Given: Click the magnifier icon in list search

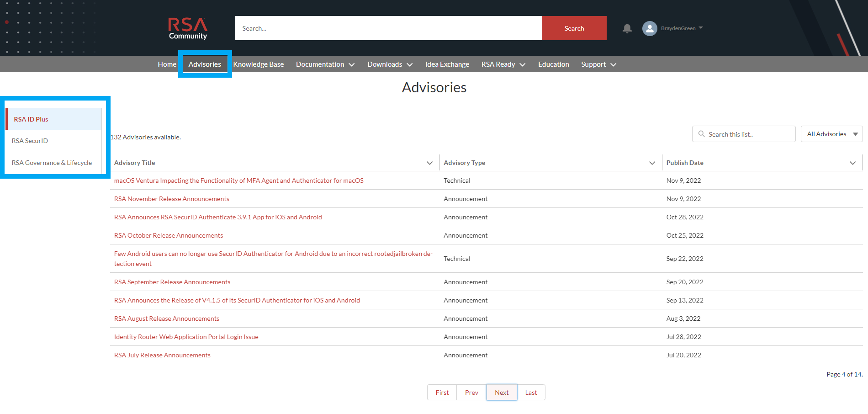Looking at the screenshot, I should pos(701,134).
